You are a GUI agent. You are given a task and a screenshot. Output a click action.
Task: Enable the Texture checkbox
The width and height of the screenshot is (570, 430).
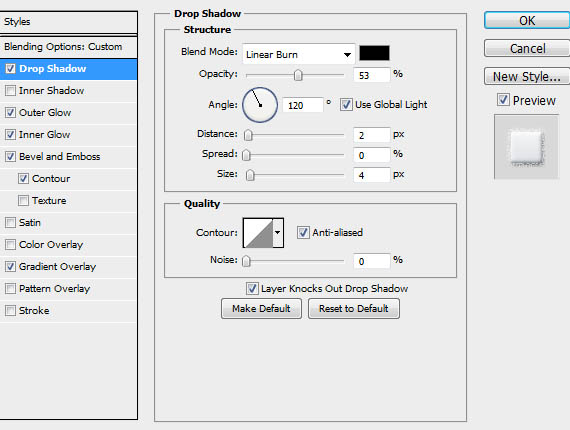[24, 201]
